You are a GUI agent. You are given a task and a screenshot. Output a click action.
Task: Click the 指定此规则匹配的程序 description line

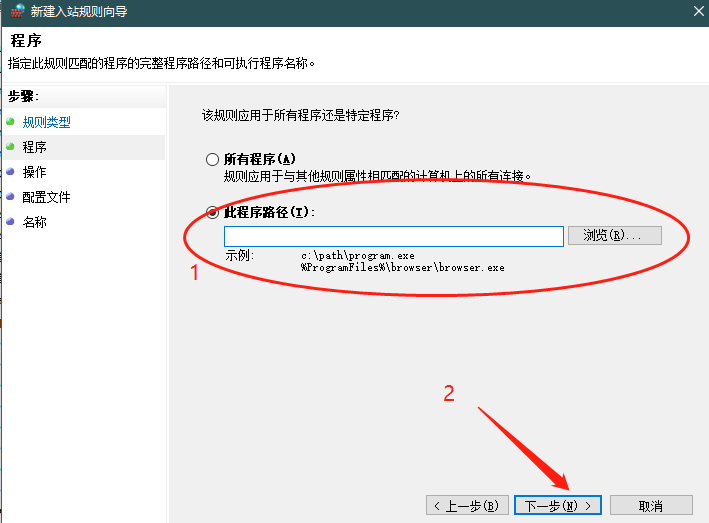point(161,63)
